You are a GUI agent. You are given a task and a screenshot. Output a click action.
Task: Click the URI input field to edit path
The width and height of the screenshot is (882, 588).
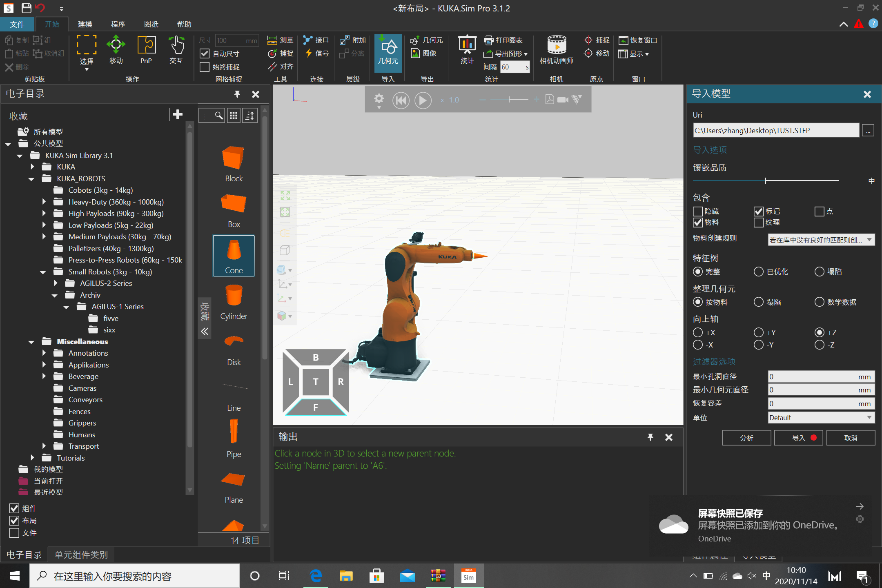click(x=774, y=130)
